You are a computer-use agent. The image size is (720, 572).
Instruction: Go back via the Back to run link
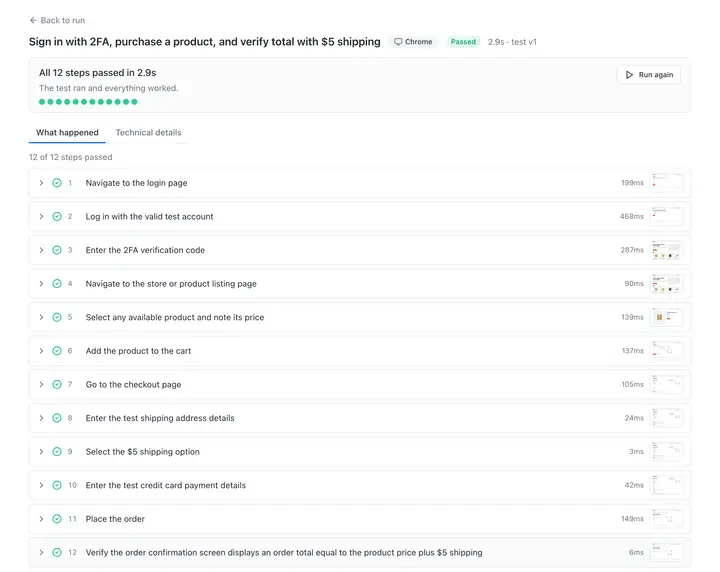57,20
